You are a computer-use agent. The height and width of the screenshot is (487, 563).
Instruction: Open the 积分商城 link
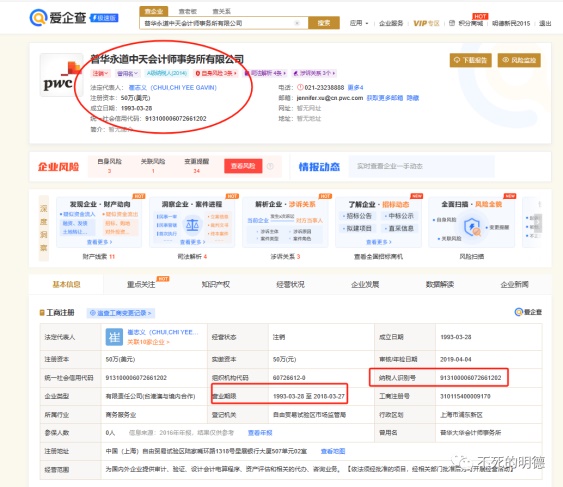466,23
